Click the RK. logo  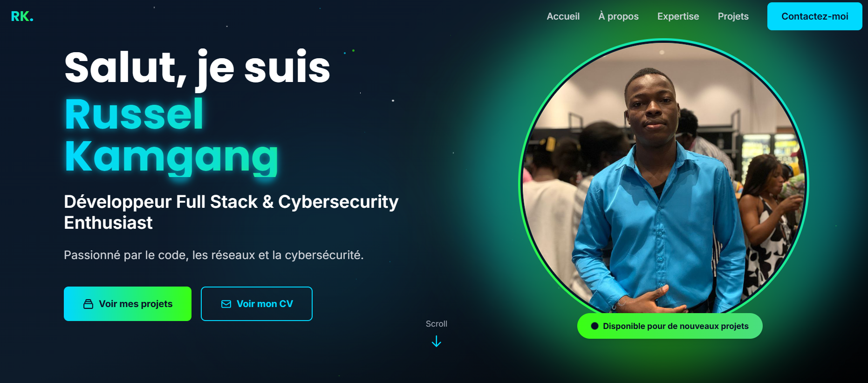22,16
